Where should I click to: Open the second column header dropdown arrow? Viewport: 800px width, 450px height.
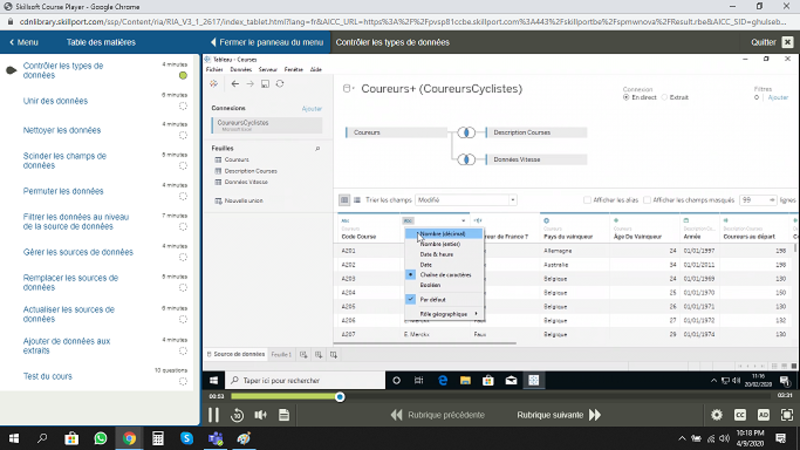click(463, 221)
